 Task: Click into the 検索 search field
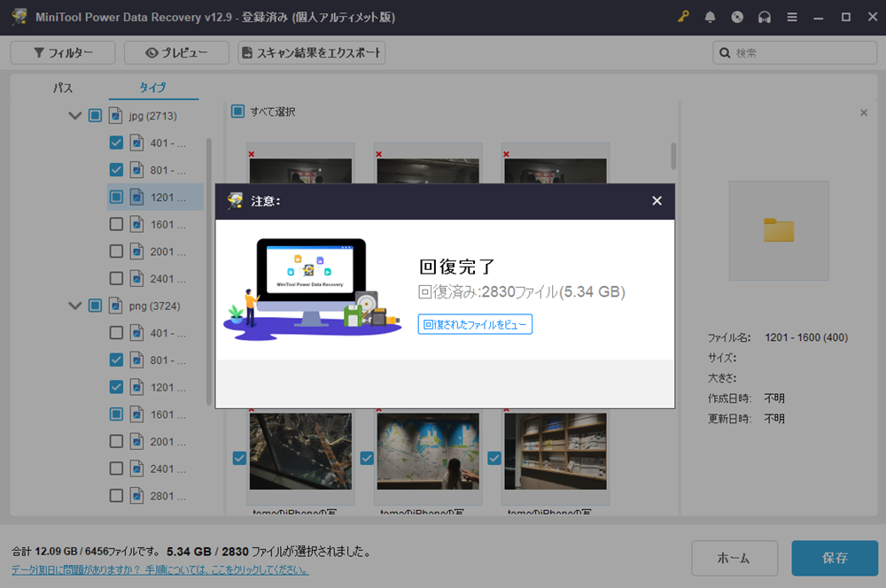click(795, 52)
